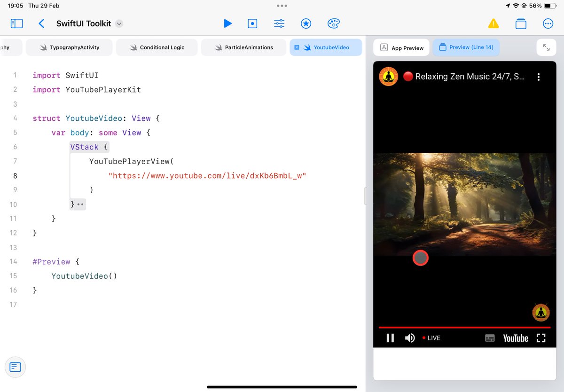Tap the status bar clock 19:05
The width and height of the screenshot is (564, 392).
click(16, 6)
